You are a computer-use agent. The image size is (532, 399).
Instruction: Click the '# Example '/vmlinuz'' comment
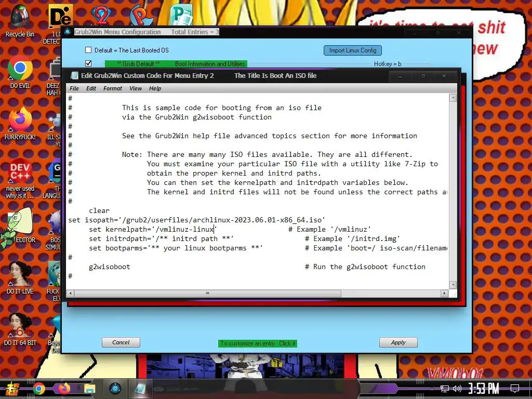(x=329, y=229)
